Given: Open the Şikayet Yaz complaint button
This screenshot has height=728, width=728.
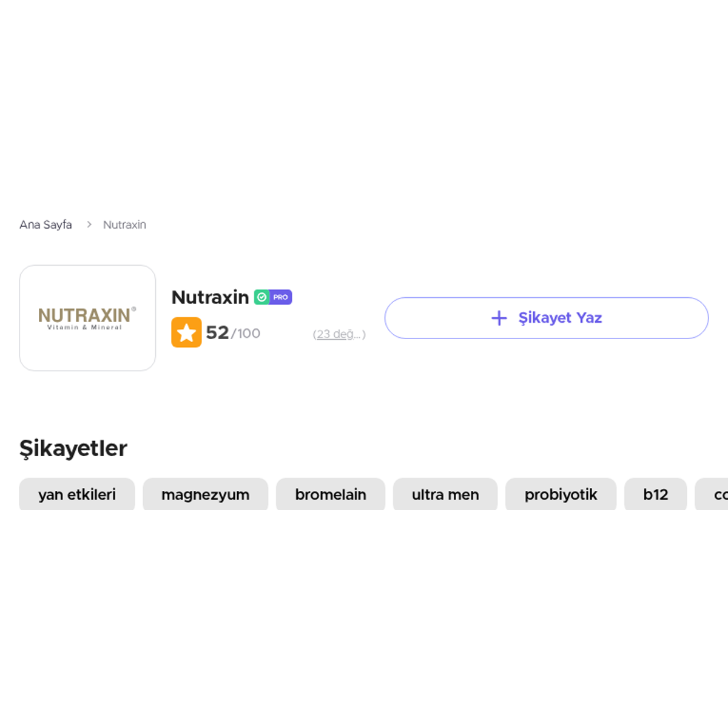Looking at the screenshot, I should [547, 318].
